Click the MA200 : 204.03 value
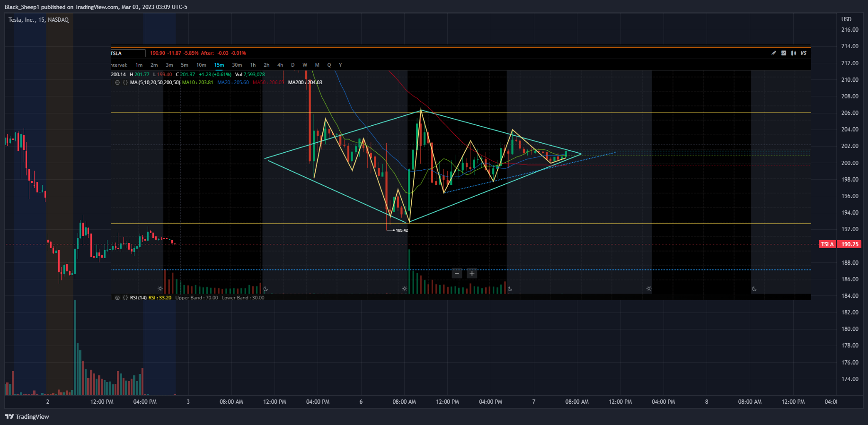This screenshot has height=425, width=868. click(x=305, y=82)
